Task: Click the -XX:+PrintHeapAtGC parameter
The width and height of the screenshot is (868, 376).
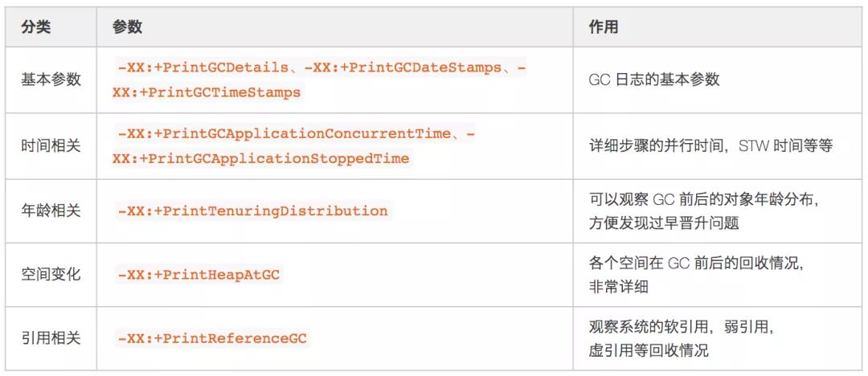Action: 199,274
